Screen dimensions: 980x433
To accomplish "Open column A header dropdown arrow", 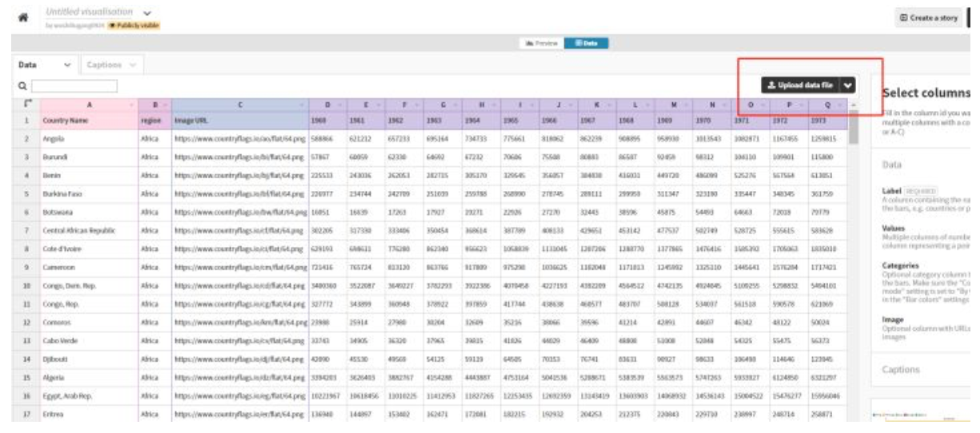I will click(x=131, y=105).
